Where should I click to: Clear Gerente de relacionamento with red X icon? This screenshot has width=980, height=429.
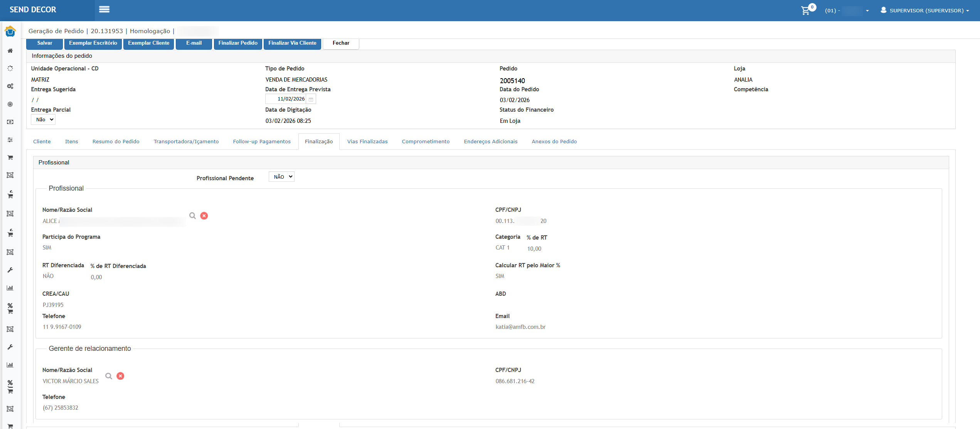coord(120,376)
